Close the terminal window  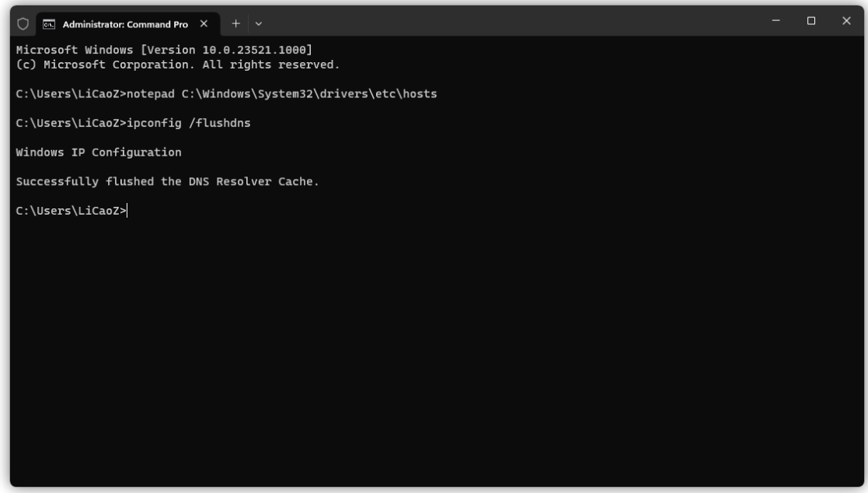pyautogui.click(x=846, y=21)
